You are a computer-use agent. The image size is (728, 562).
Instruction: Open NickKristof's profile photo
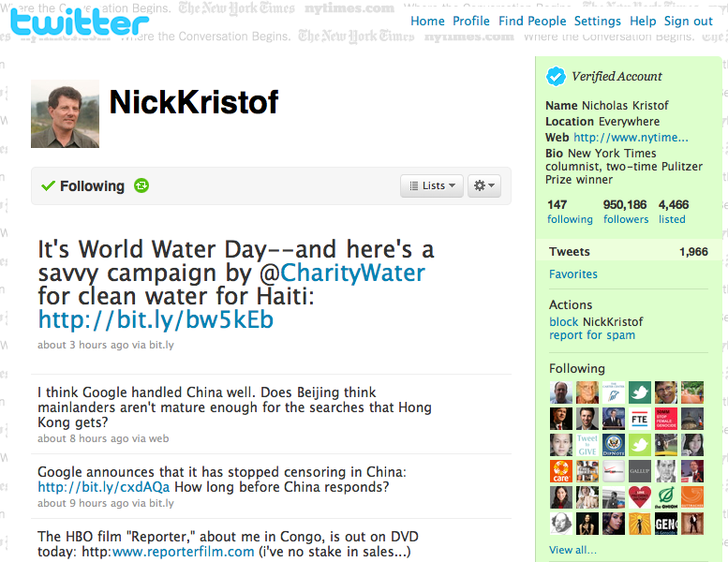65,113
